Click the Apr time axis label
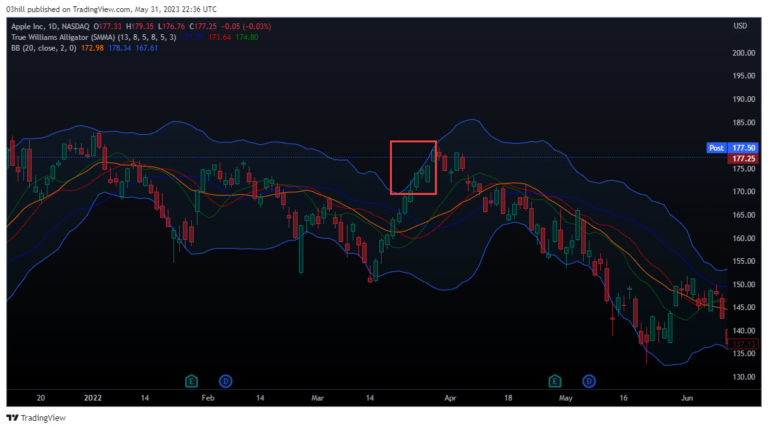 pyautogui.click(x=450, y=398)
